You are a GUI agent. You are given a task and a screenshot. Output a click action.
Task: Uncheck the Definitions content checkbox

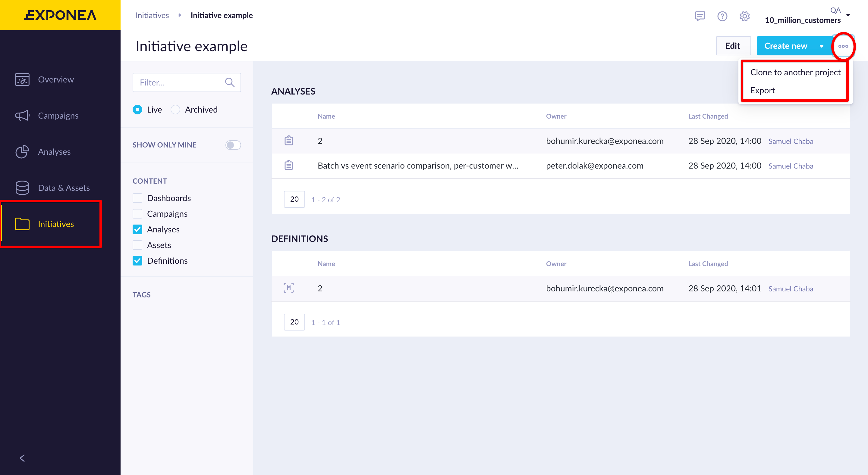coord(137,261)
